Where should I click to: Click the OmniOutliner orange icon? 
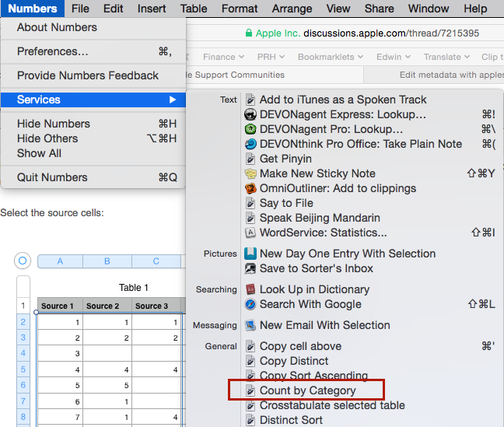(x=250, y=188)
